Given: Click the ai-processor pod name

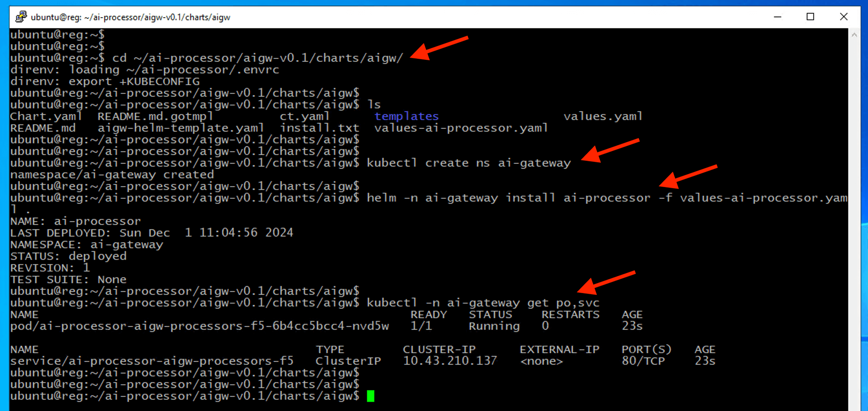Looking at the screenshot, I should pos(200,326).
